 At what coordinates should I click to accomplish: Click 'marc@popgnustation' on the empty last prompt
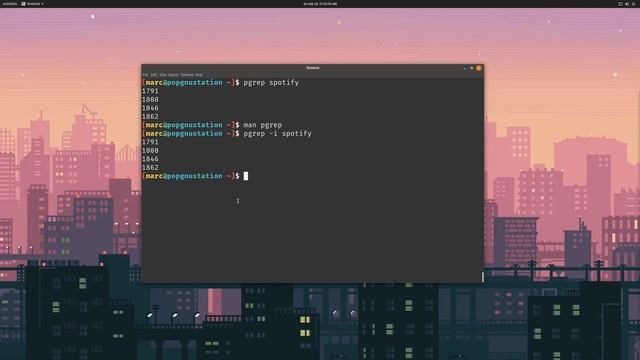tap(184, 176)
